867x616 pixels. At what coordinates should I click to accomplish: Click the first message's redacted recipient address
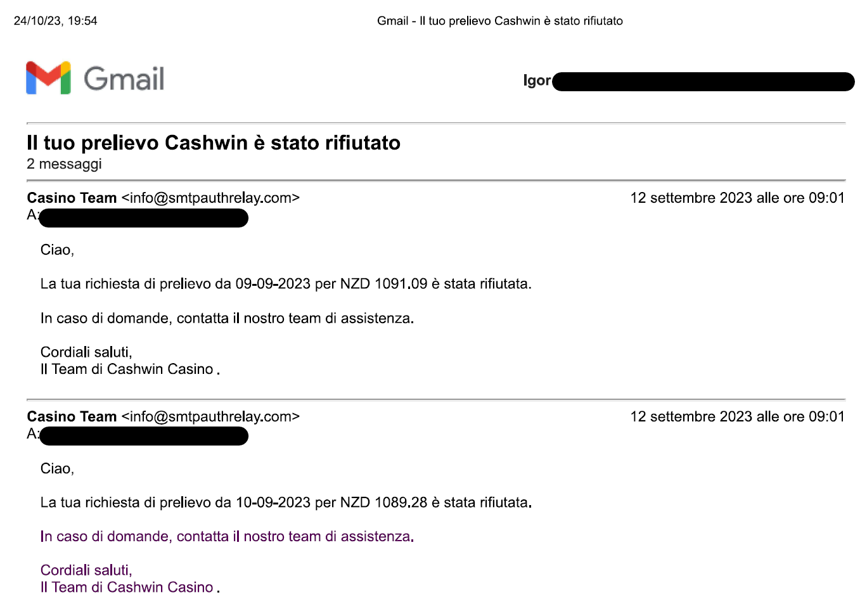144,218
